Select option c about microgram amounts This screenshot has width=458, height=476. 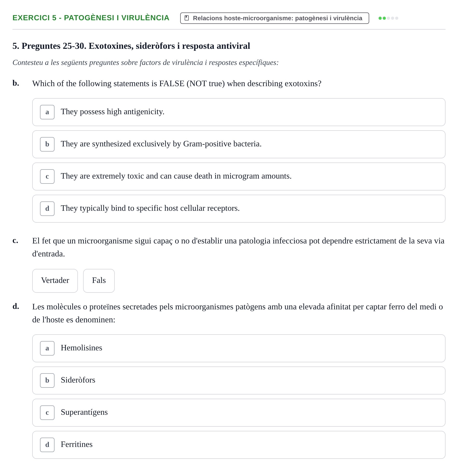(239, 176)
